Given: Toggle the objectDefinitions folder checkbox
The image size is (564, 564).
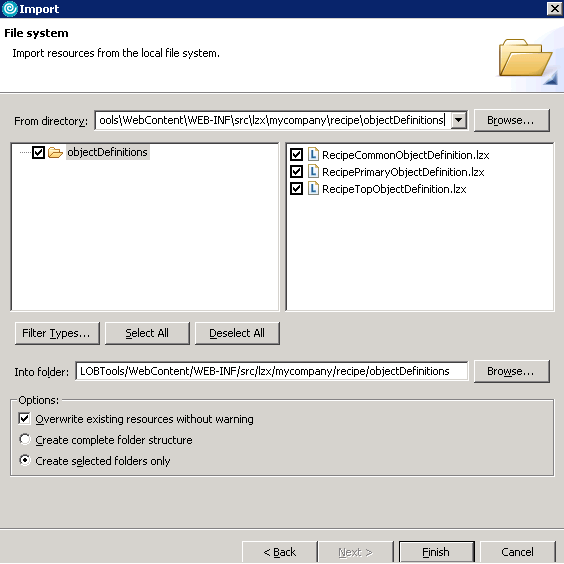Looking at the screenshot, I should (x=38, y=153).
